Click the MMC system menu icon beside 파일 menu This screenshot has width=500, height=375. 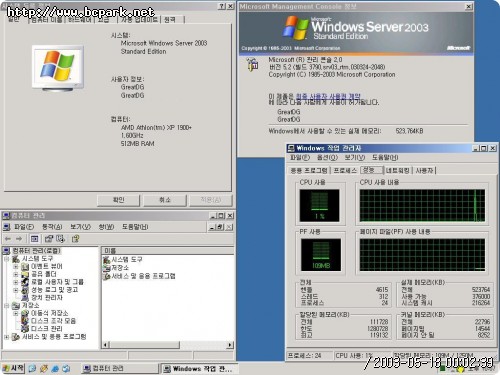pos(6,227)
